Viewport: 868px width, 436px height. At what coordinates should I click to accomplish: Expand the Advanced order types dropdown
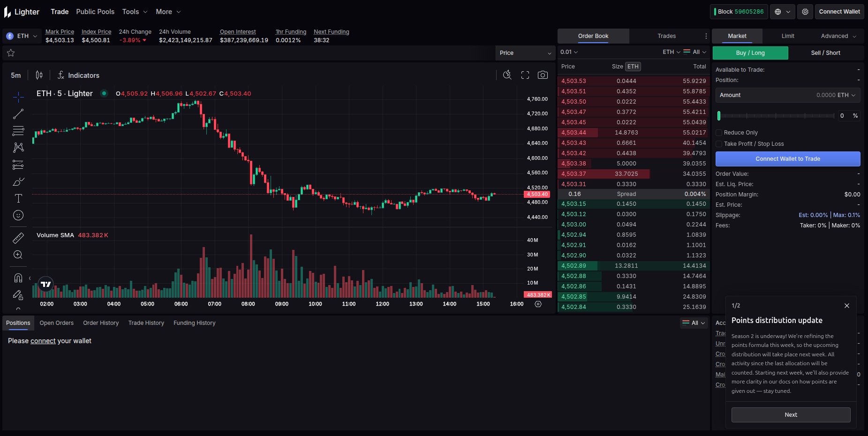click(x=838, y=36)
